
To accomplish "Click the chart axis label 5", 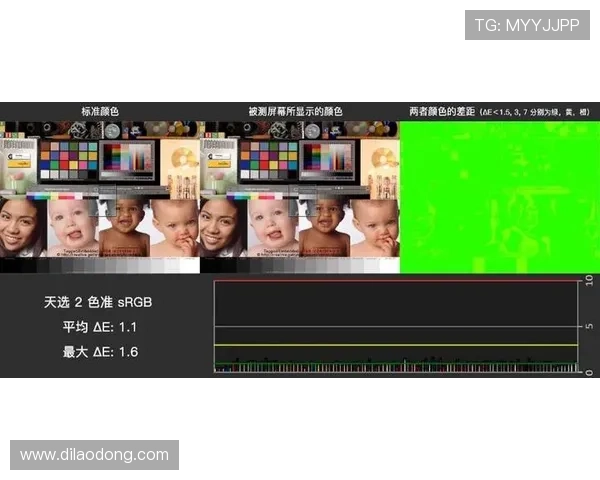I will [589, 326].
